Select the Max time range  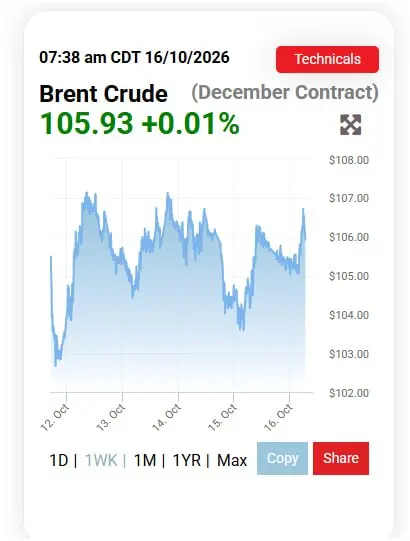232,460
